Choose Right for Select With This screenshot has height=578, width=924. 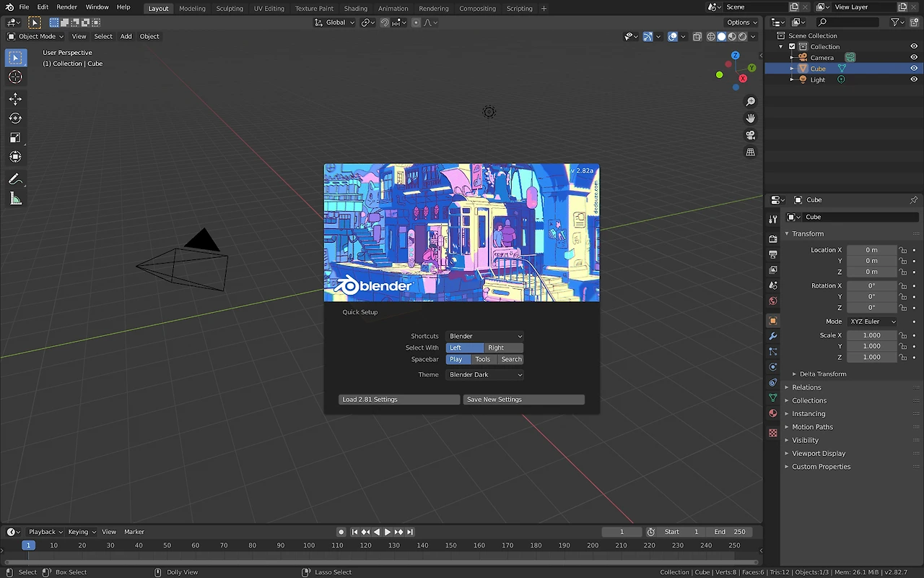[503, 348]
